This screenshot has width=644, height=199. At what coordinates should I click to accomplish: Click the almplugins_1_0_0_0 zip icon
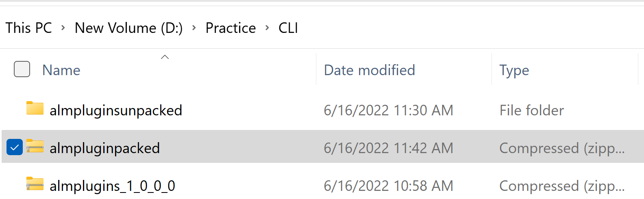(x=35, y=184)
